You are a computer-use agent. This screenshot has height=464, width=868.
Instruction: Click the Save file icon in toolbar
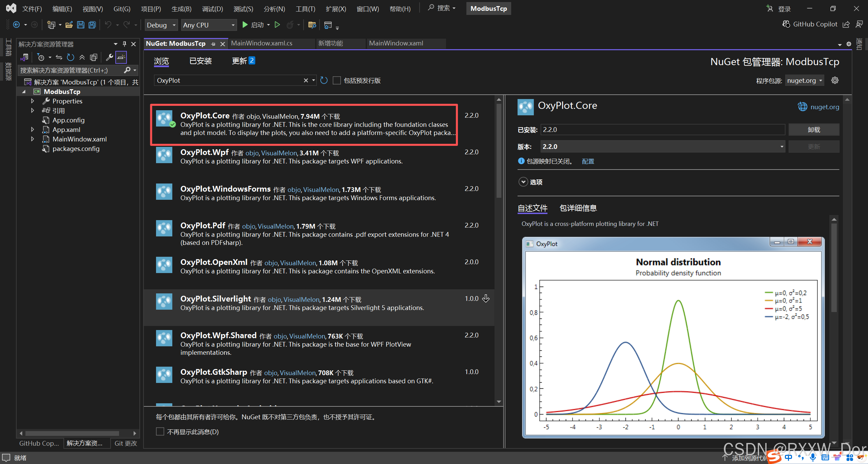pos(80,25)
